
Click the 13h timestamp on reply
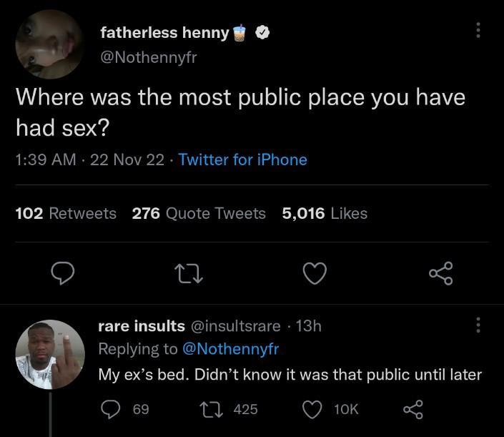coord(308,326)
